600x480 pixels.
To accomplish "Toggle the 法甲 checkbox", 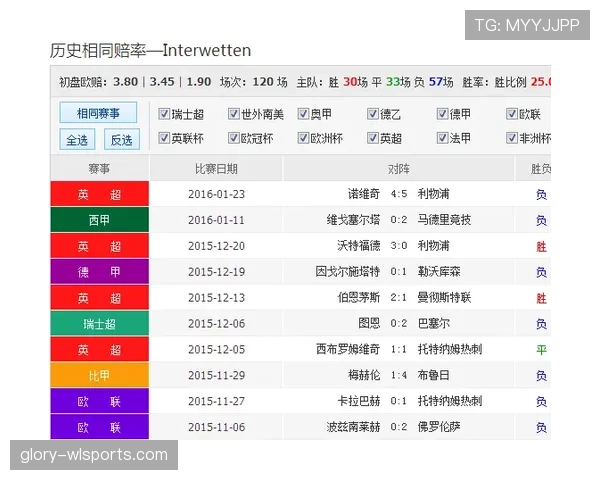I will pyautogui.click(x=442, y=138).
